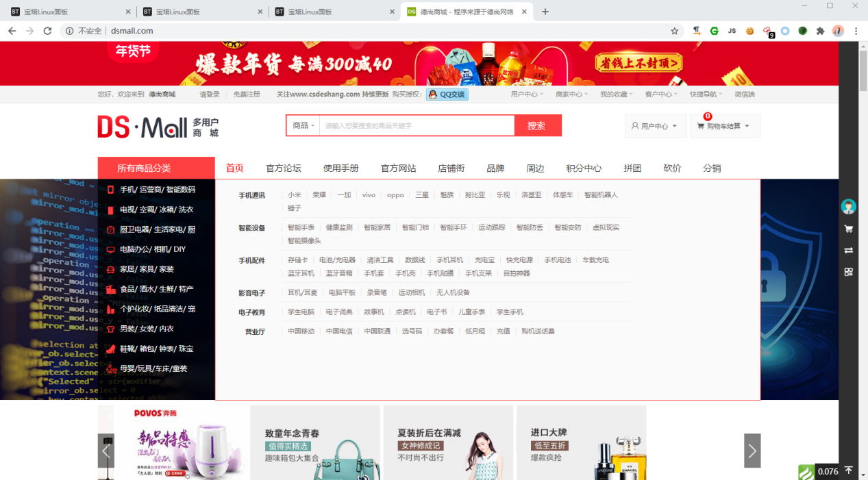Open 官方论坛 navigation item
The image size is (868, 480).
[284, 168]
